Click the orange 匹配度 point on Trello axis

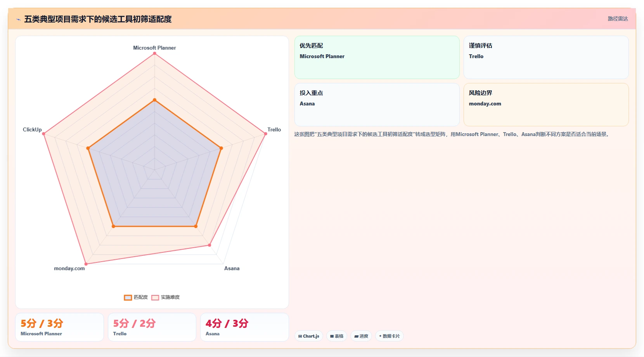[x=221, y=148]
